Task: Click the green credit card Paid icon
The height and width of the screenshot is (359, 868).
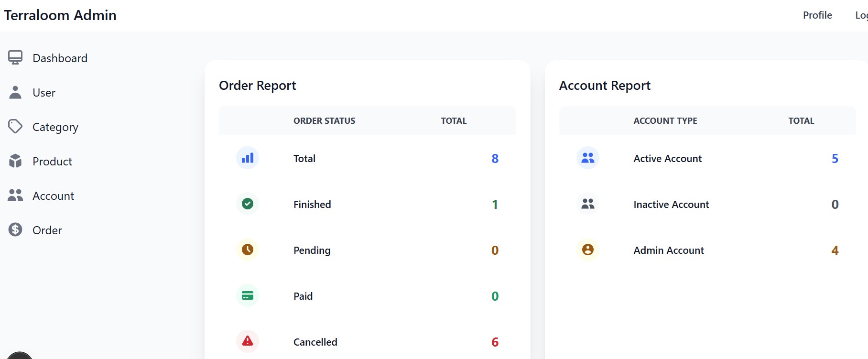Action: click(248, 296)
